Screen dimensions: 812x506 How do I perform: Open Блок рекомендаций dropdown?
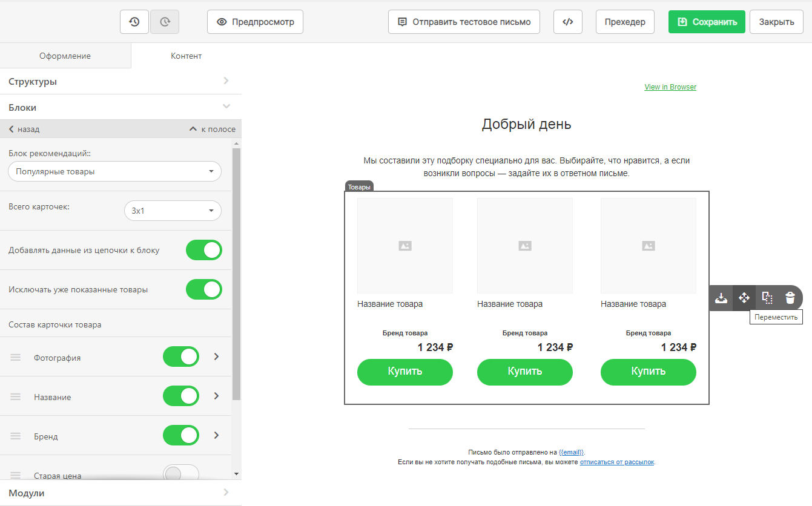click(114, 172)
